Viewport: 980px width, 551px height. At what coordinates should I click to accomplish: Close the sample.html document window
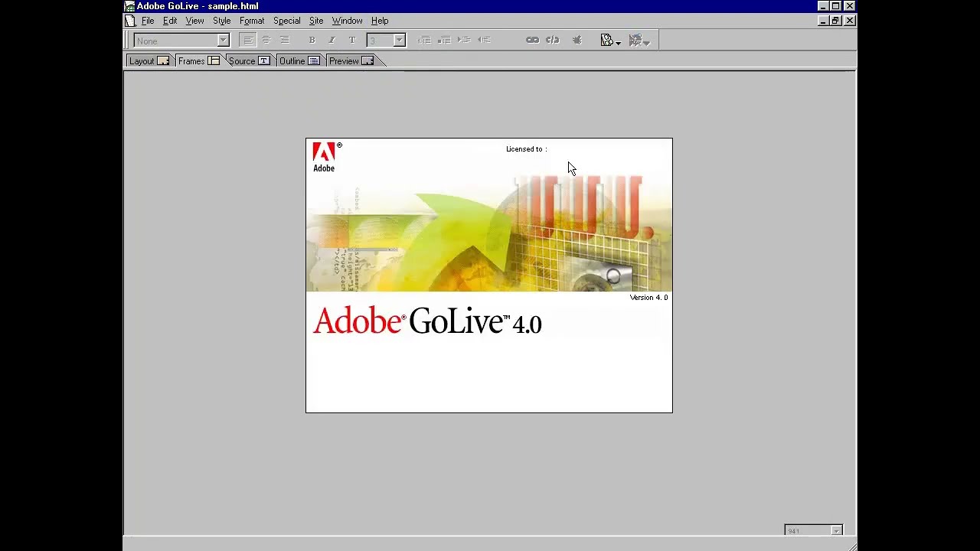[850, 21]
